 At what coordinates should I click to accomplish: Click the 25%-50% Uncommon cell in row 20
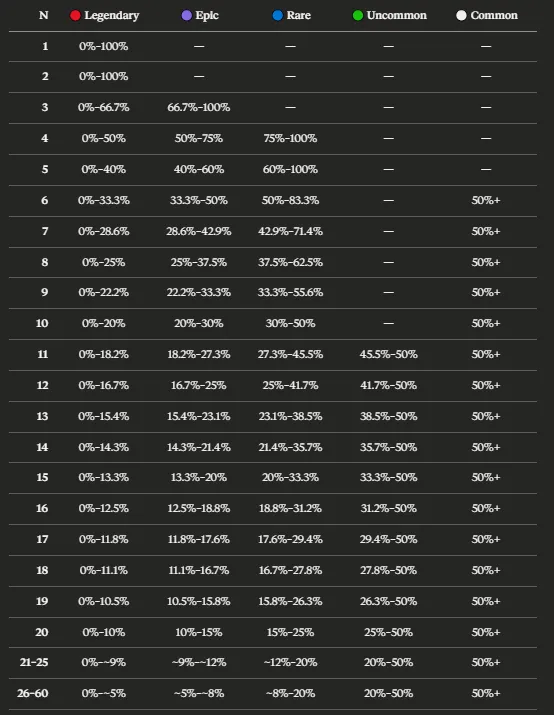click(x=388, y=632)
